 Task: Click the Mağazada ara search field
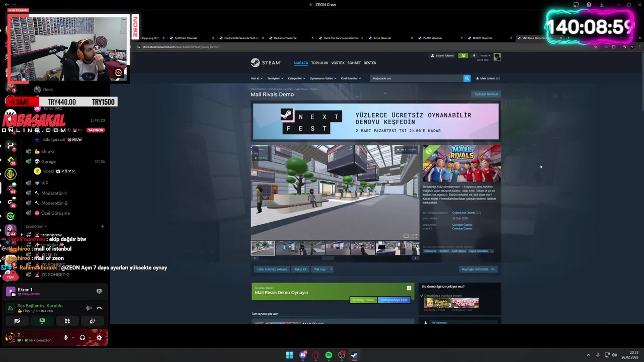(417, 78)
